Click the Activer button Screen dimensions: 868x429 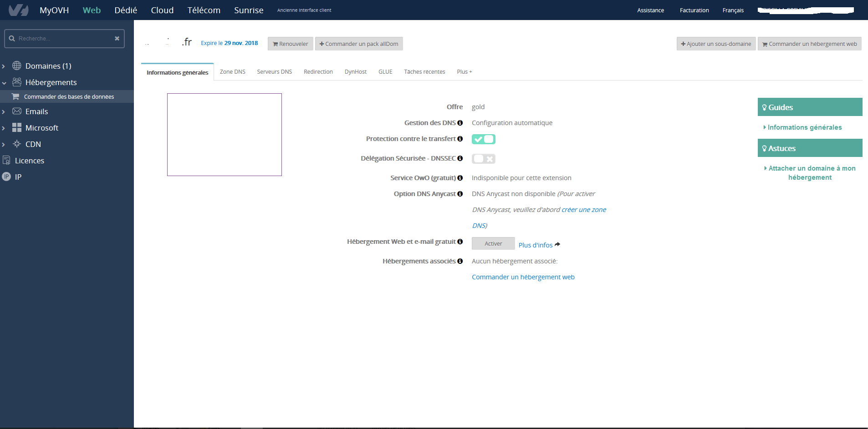point(493,243)
